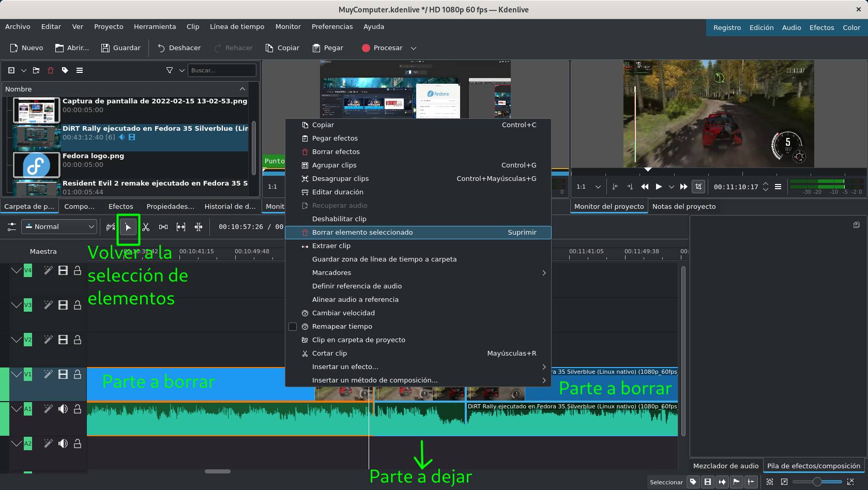
Task: Lock video track V1
Action: [78, 374]
